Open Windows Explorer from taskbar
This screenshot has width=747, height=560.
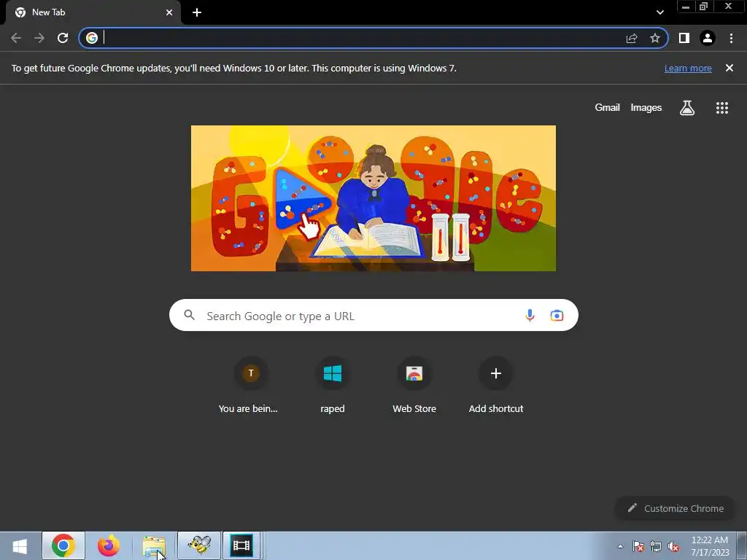pyautogui.click(x=154, y=545)
